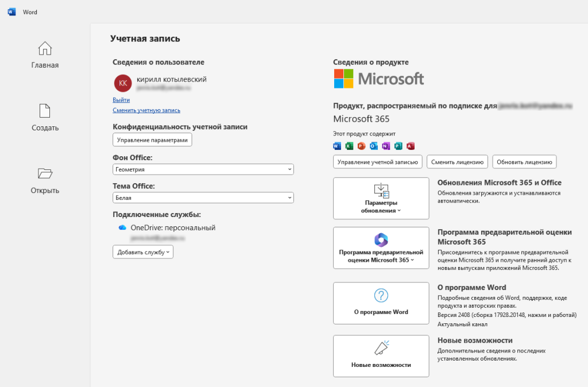Click Управление учетной записью button

378,162
